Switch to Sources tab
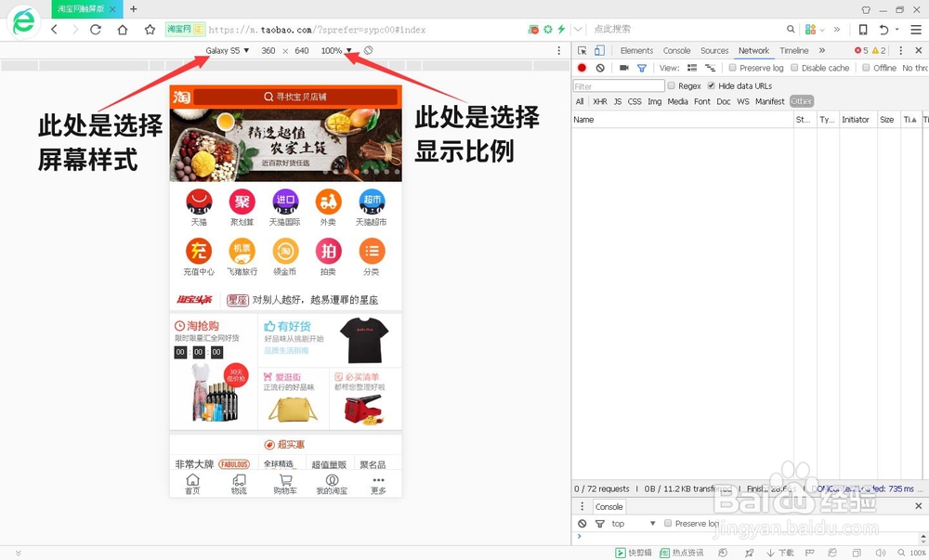The width and height of the screenshot is (929, 560). point(714,50)
